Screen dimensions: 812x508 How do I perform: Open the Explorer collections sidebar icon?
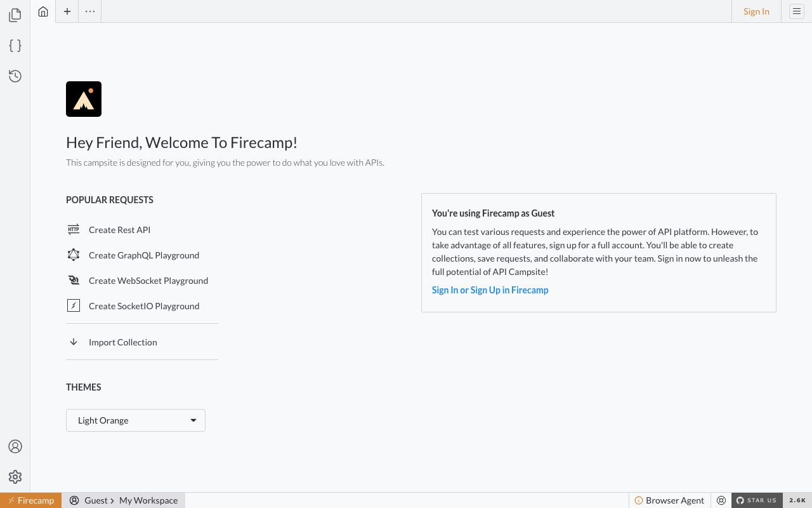[15, 15]
